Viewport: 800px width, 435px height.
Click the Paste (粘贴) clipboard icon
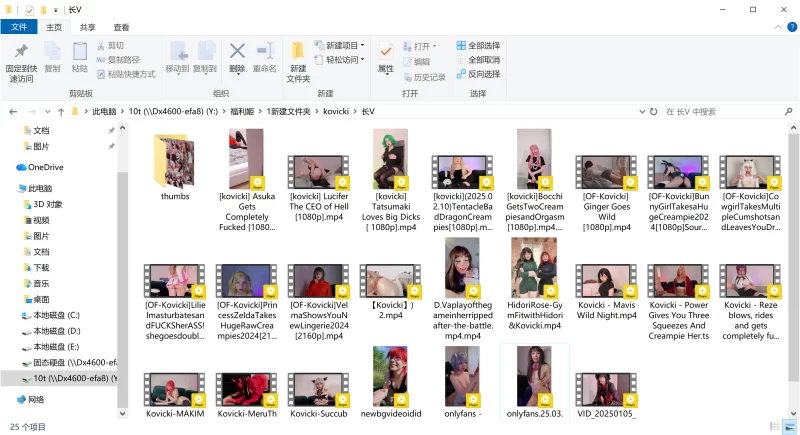(80, 51)
